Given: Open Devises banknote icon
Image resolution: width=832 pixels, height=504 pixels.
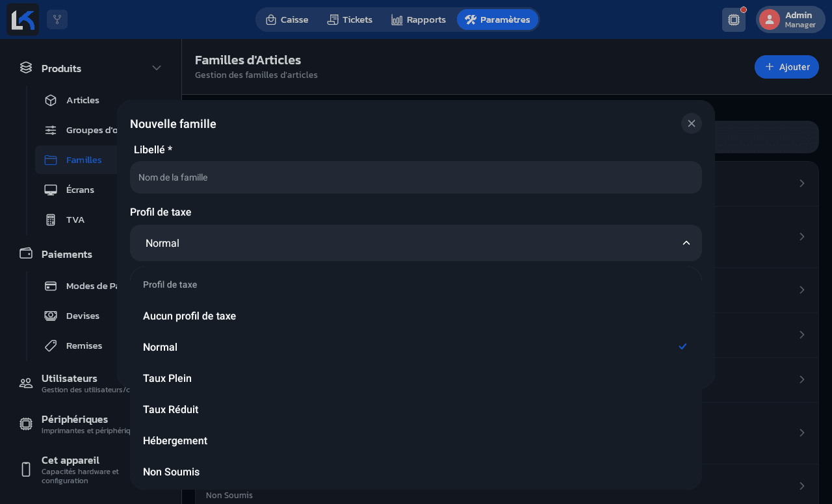Looking at the screenshot, I should coord(51,316).
